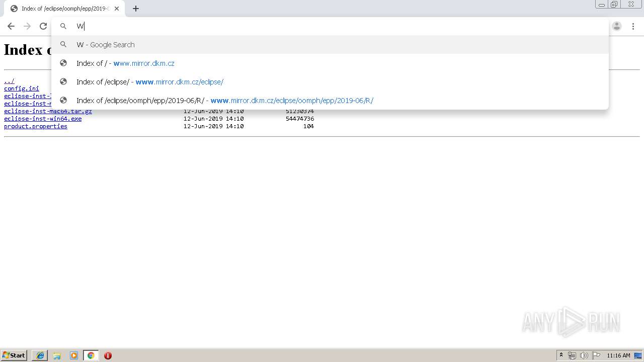
Task: Open the Chrome three-dot menu
Action: click(633, 26)
